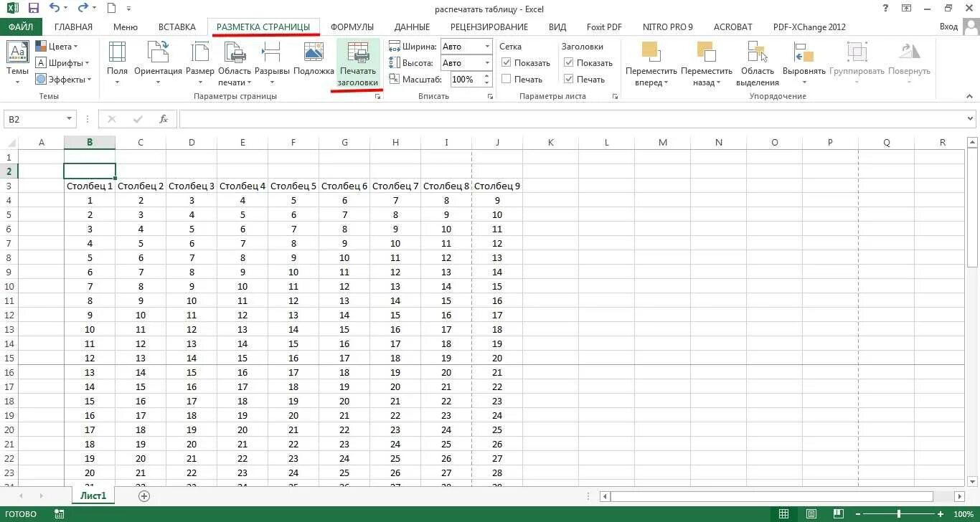Open Параметры страницы dialog launcher
The height and width of the screenshot is (522, 980).
point(378,96)
